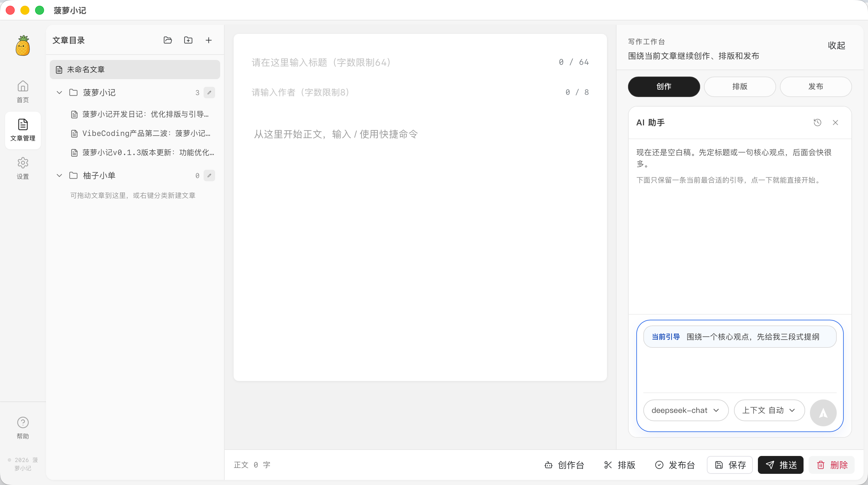This screenshot has height=485, width=868.
Task: Switch to the 发布 tab
Action: tap(816, 86)
